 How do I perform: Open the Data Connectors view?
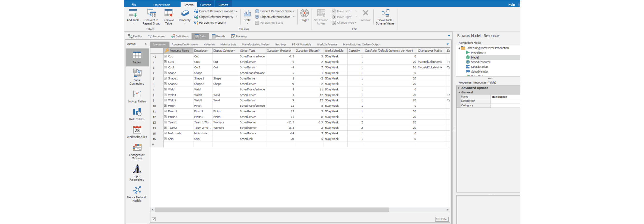click(137, 73)
